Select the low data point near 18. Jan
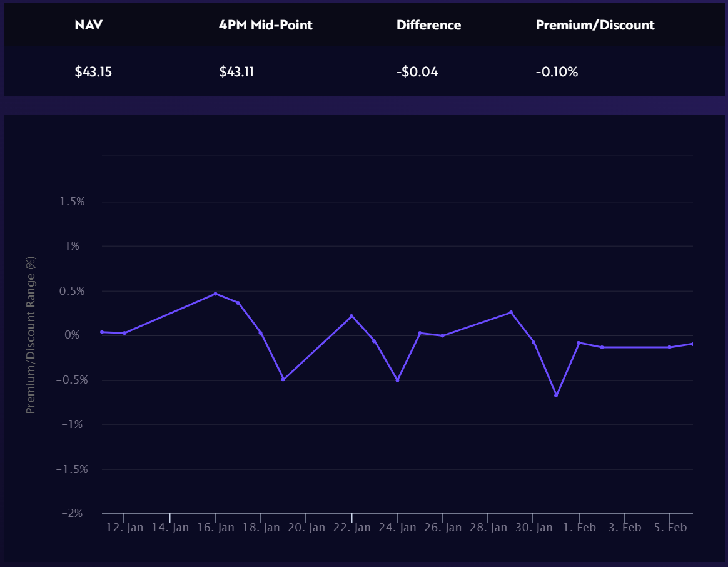Viewport: 728px width, 567px height. [283, 379]
